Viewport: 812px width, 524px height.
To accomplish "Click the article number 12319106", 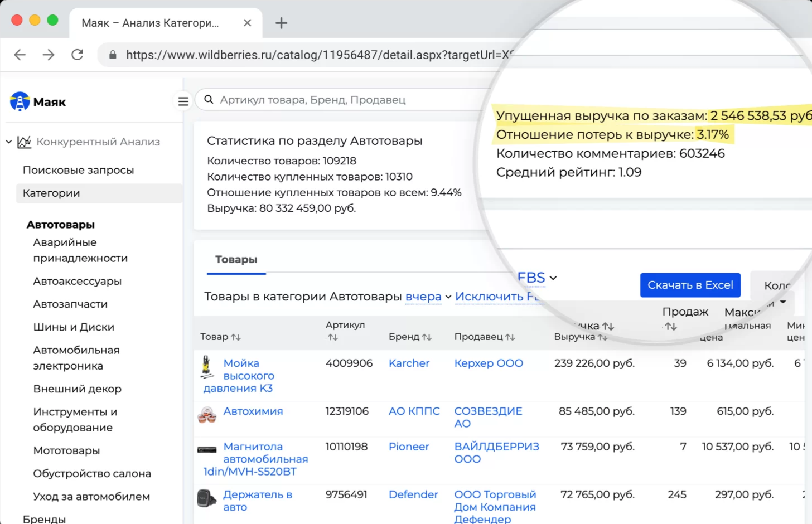I will click(x=347, y=411).
